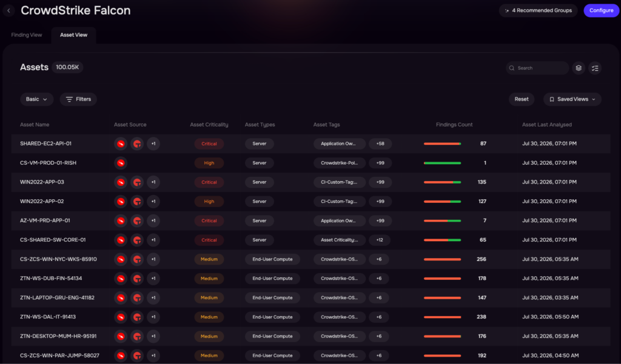Open the Filters button
Image resolution: width=621 pixels, height=364 pixels.
(78, 99)
